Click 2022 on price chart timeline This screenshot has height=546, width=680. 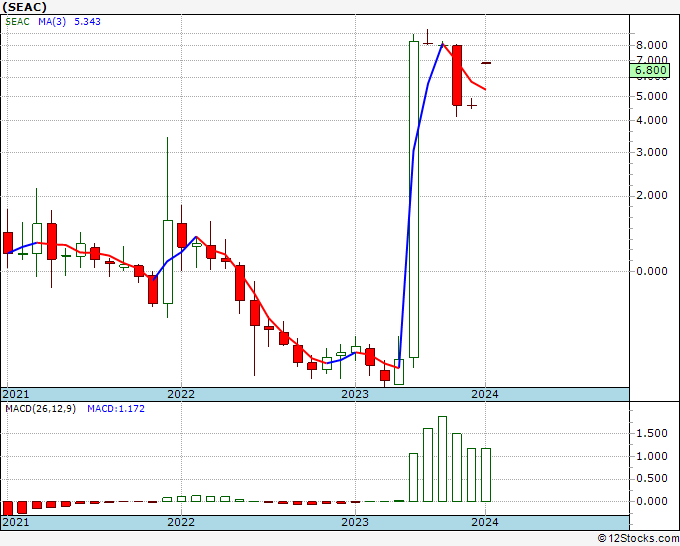[181, 394]
